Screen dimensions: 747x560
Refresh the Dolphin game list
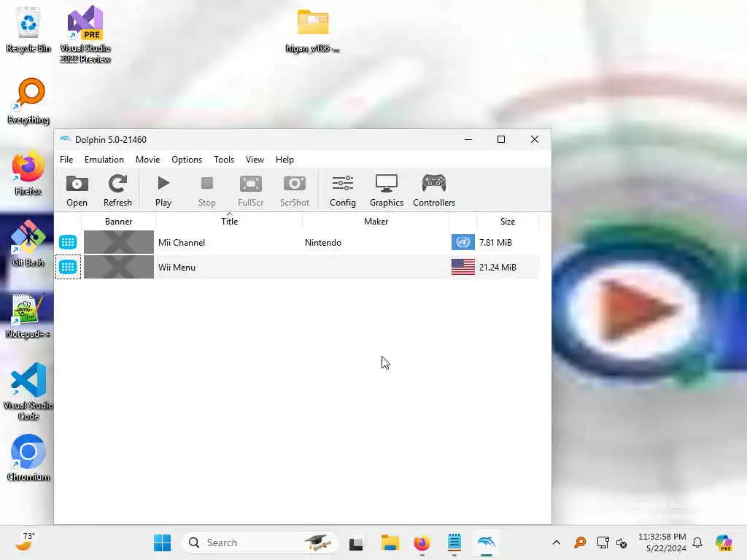117,190
